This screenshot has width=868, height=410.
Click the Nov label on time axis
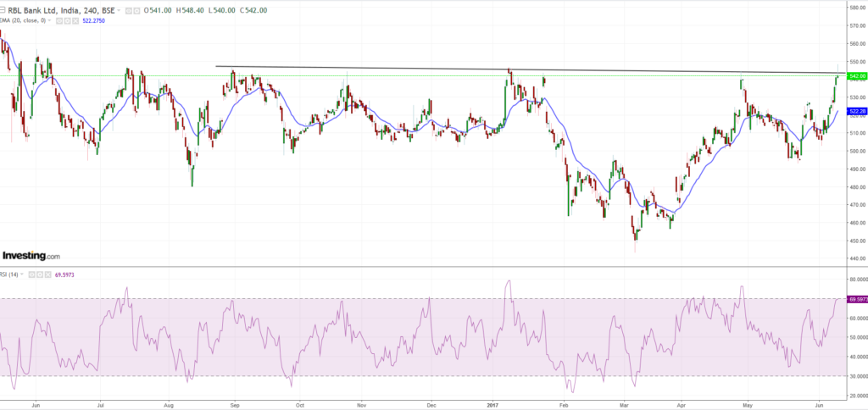pos(360,404)
